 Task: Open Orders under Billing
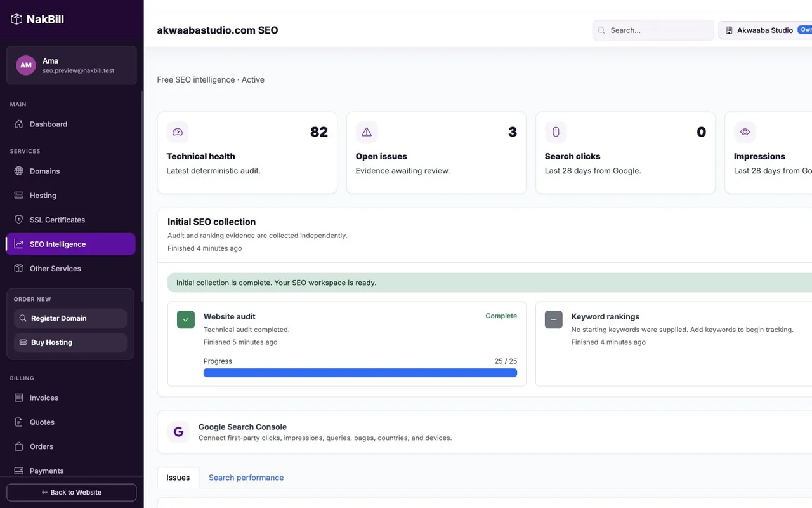(x=71, y=446)
